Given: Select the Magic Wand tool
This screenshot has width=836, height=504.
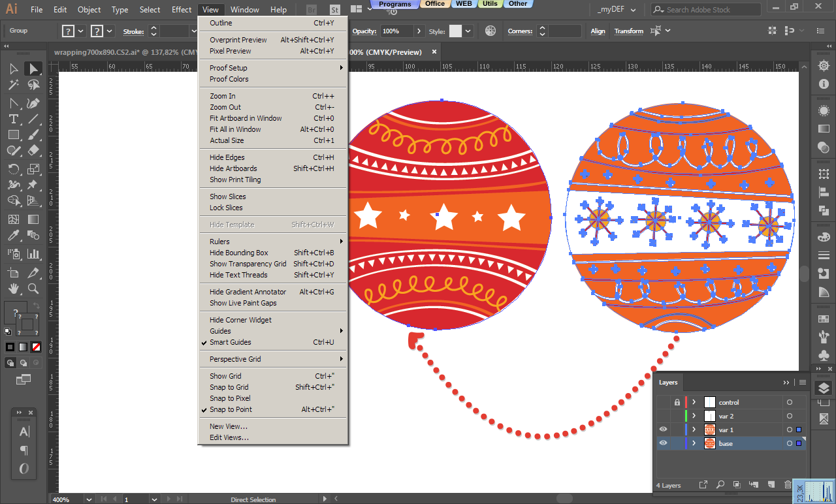Looking at the screenshot, I should 13,85.
